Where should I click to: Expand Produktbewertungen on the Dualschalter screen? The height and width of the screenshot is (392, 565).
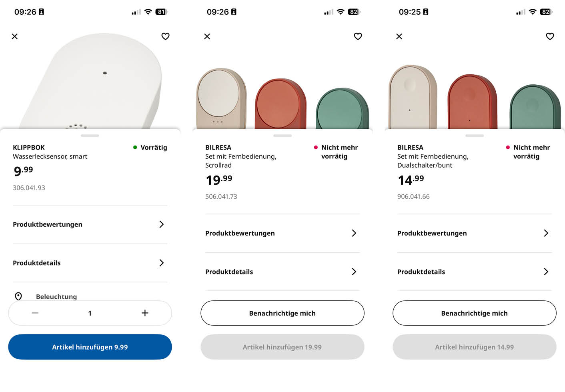coord(474,233)
